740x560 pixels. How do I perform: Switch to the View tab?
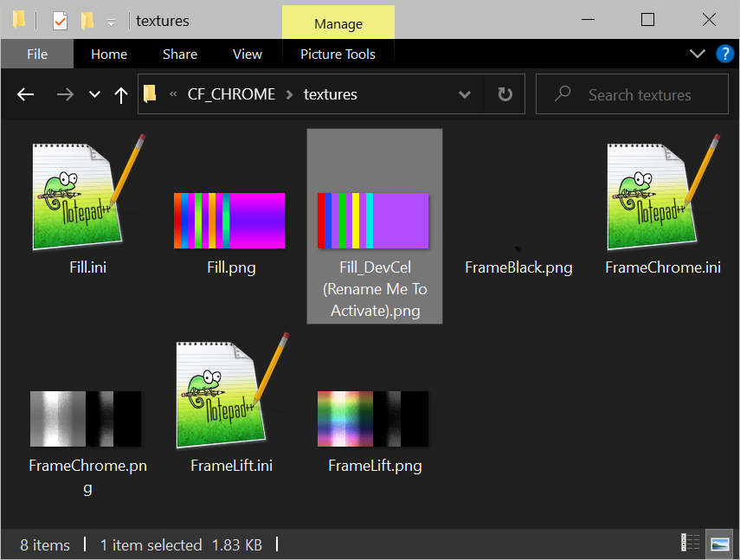(x=248, y=54)
